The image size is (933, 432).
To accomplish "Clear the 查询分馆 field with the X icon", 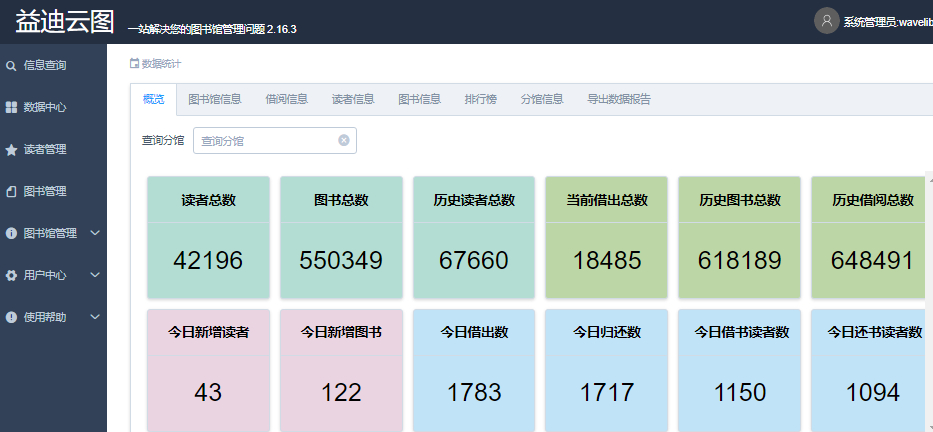I will 344,141.
